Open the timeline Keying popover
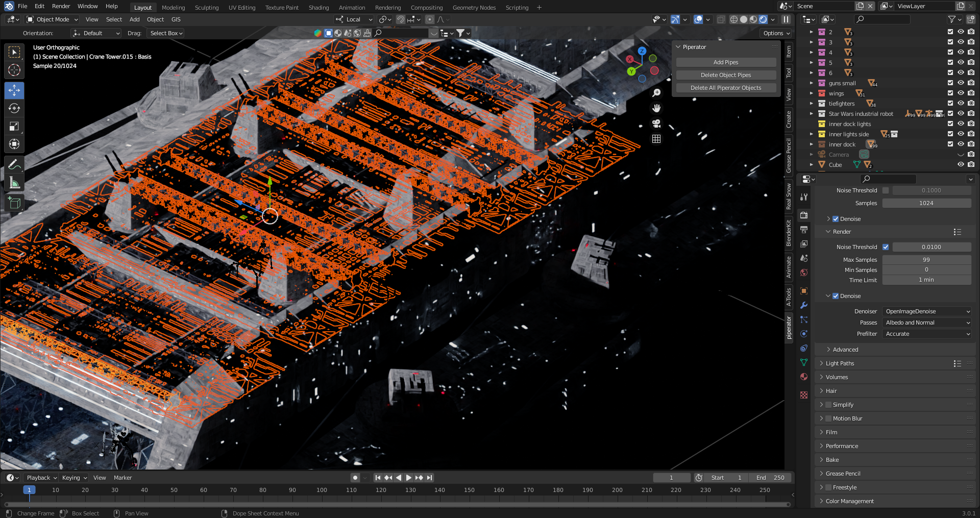Screen dimensions: 980x518 click(74, 478)
